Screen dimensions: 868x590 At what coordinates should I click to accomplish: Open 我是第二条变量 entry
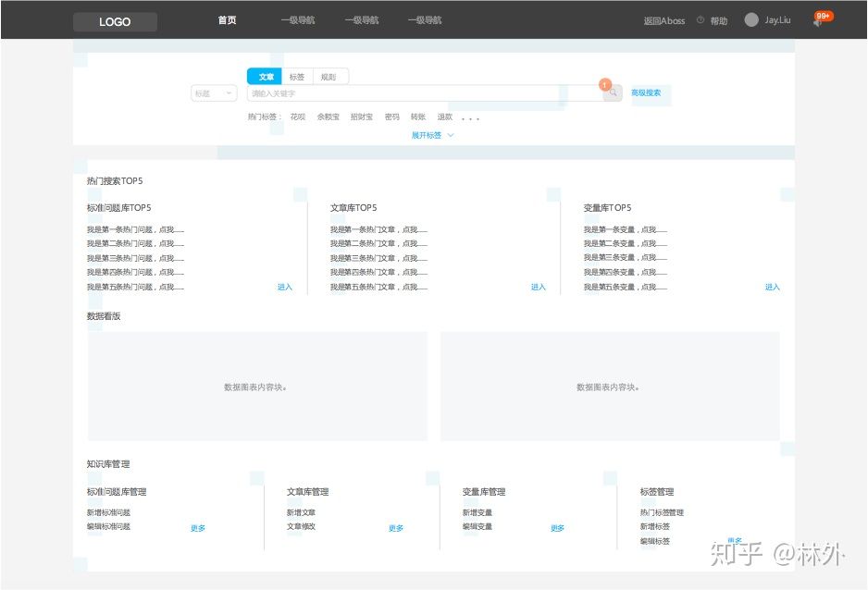(625, 243)
